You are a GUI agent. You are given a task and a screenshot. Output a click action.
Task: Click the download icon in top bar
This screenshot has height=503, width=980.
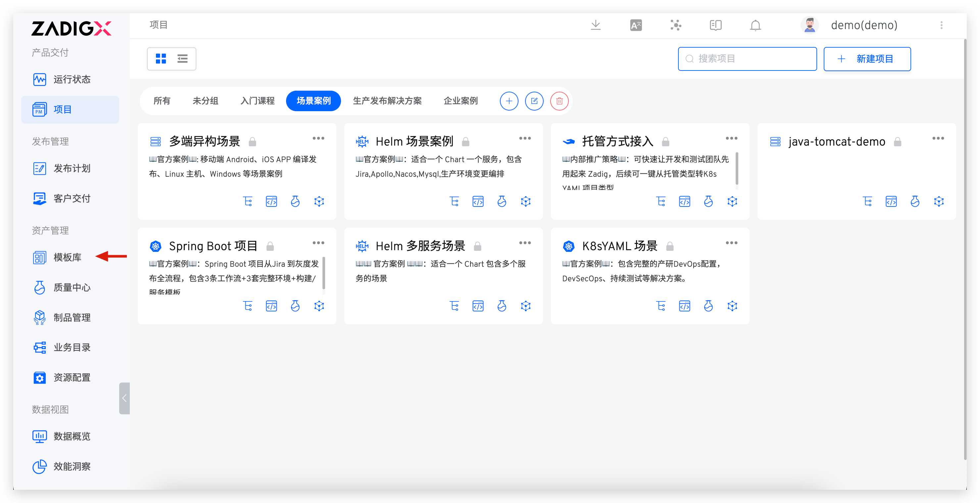tap(595, 25)
